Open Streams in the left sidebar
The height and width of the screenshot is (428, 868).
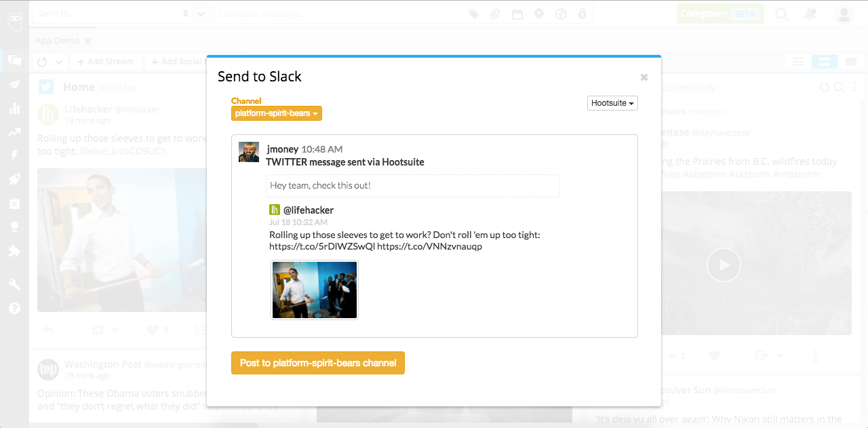[14, 60]
